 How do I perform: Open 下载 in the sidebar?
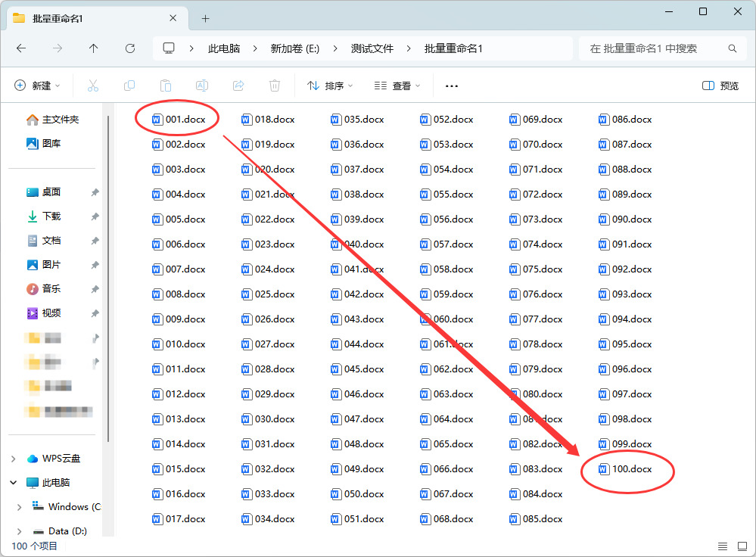44,216
